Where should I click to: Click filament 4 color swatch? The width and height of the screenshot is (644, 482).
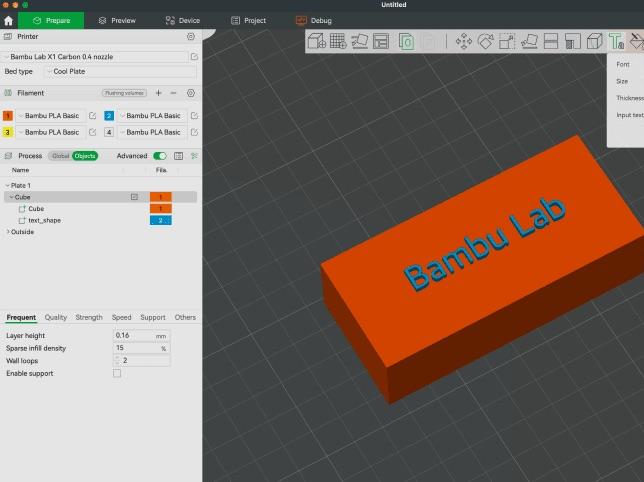pos(109,132)
